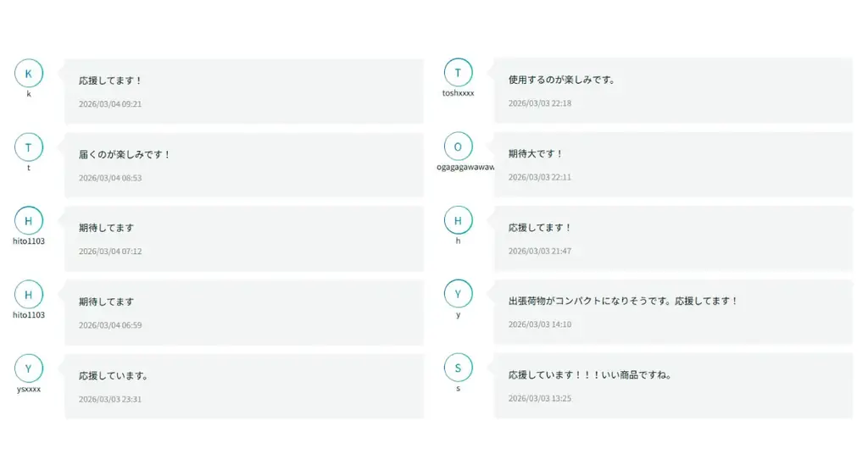This screenshot has width=868, height=476.
Task: Click the "K" avatar circle
Action: tap(29, 74)
